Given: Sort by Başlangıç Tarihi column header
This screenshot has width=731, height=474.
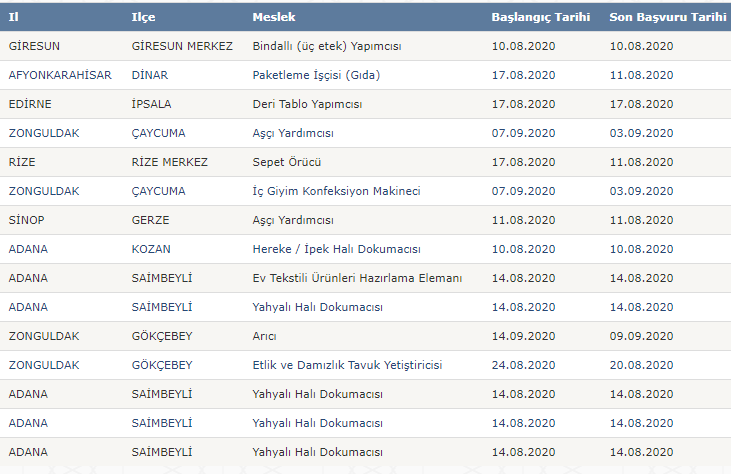Looking at the screenshot, I should tap(540, 17).
